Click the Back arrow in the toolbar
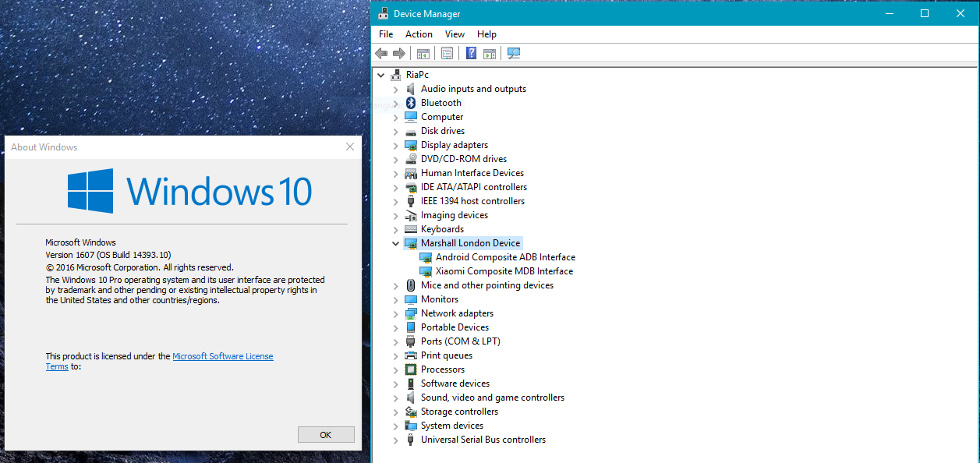Screen dimensions: 980x463 pos(381,54)
